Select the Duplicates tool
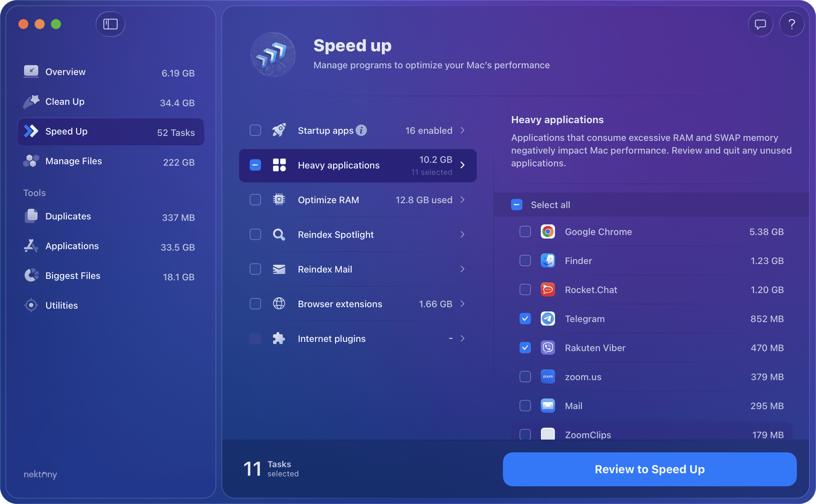The image size is (816, 504). [68, 216]
